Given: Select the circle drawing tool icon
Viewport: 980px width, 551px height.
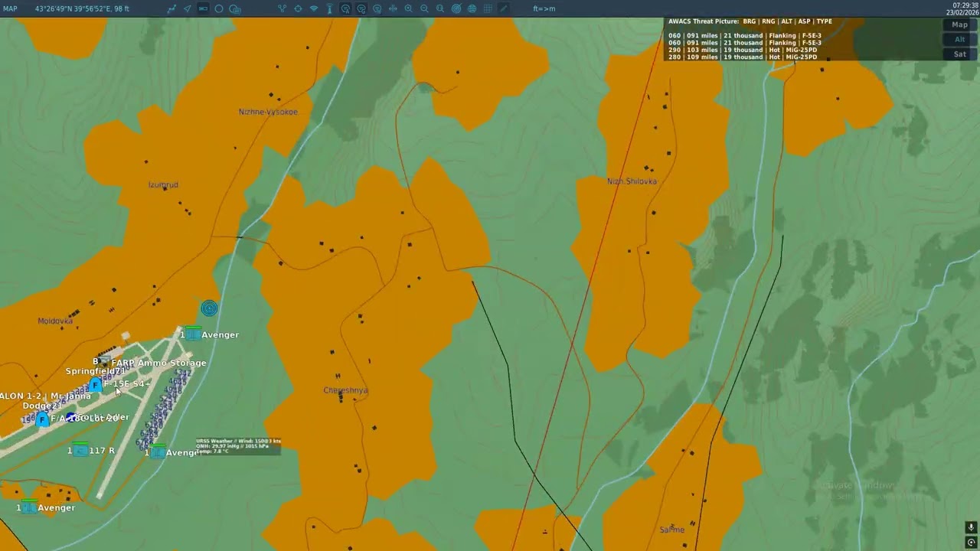Looking at the screenshot, I should coord(219,8).
